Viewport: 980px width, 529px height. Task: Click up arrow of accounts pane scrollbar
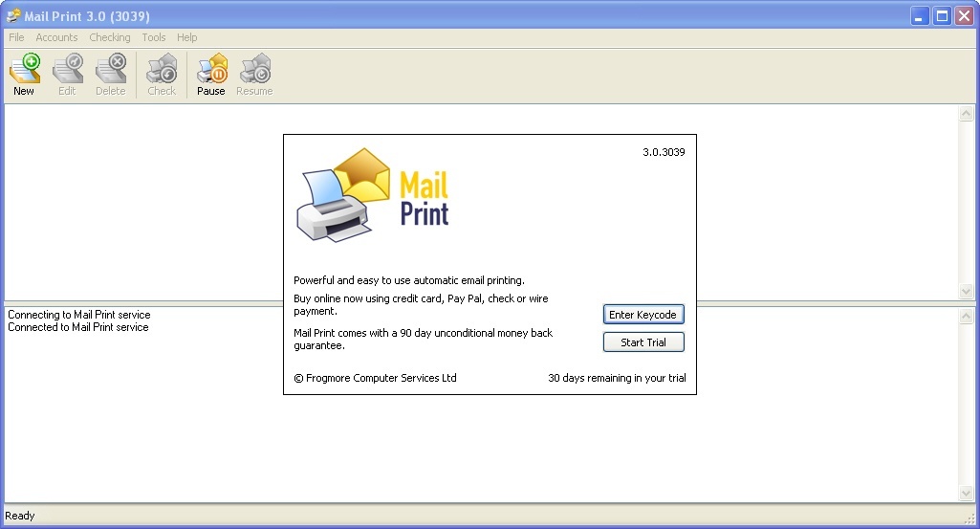(967, 114)
